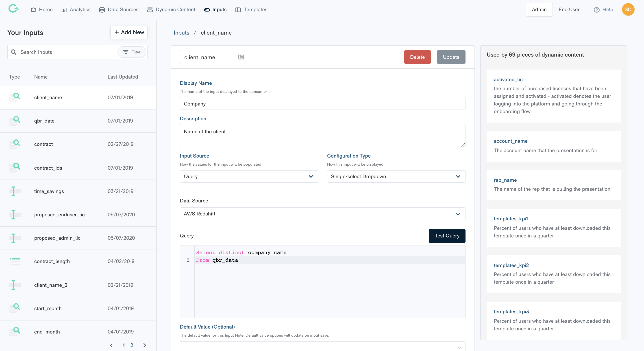644x351 pixels.
Task: Open the rep_name link
Action: 505,180
